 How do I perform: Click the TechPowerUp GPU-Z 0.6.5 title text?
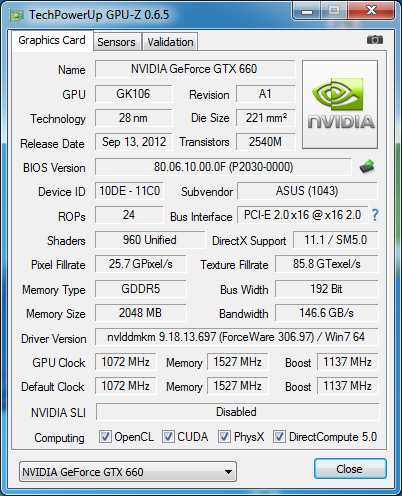pyautogui.click(x=99, y=15)
